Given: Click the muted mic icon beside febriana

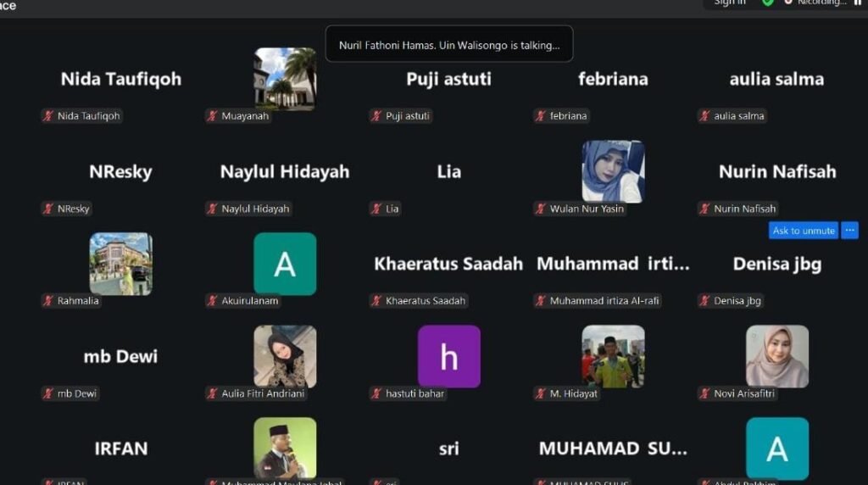Looking at the screenshot, I should point(540,115).
